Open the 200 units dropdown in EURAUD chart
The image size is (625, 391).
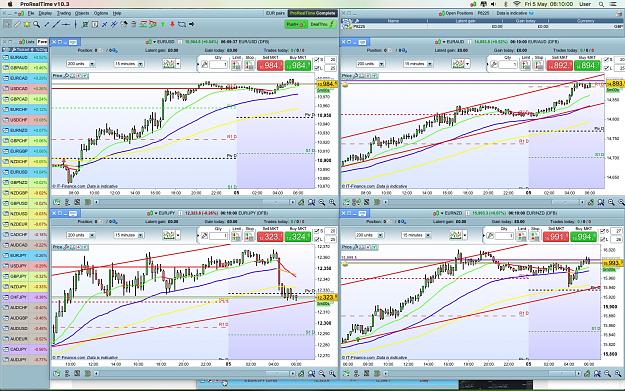point(370,64)
